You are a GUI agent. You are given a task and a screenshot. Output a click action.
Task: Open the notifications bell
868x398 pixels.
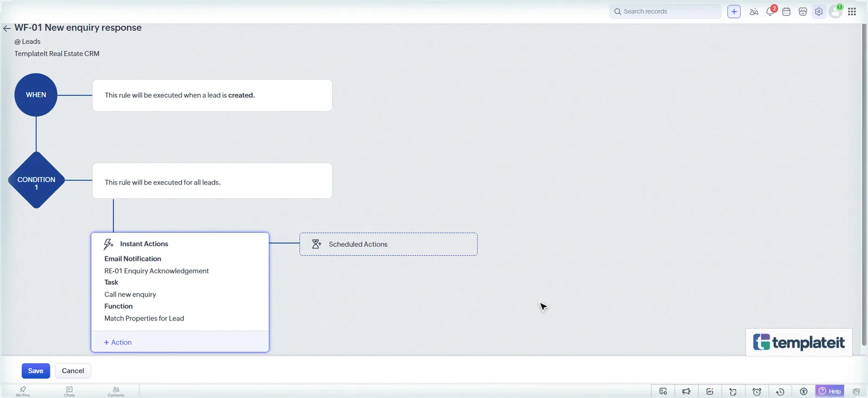pyautogui.click(x=770, y=11)
